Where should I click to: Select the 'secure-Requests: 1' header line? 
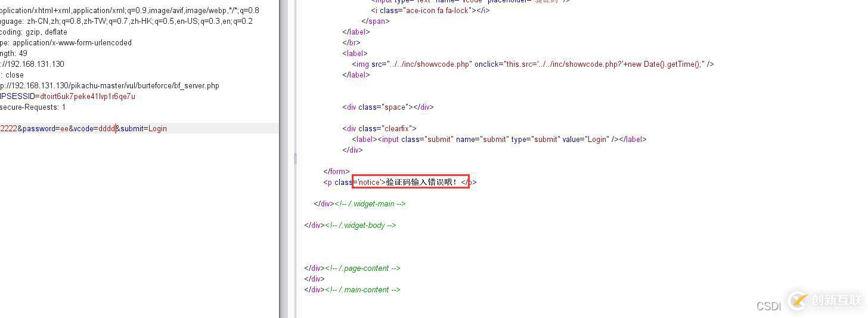33,107
